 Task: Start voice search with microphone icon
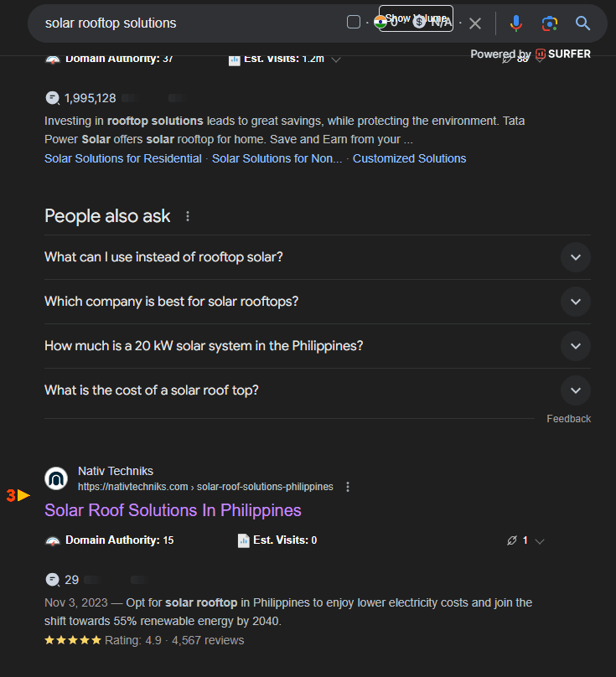coord(516,23)
